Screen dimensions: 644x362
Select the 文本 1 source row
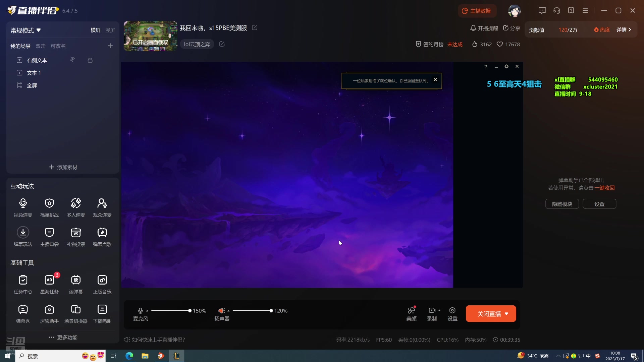[63, 73]
